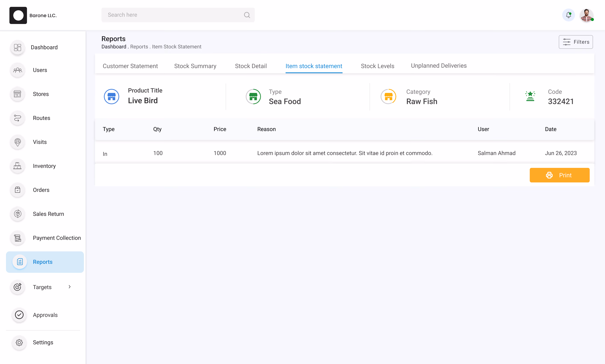Select Routes in the sidebar
Image resolution: width=605 pixels, height=364 pixels.
pyautogui.click(x=42, y=118)
